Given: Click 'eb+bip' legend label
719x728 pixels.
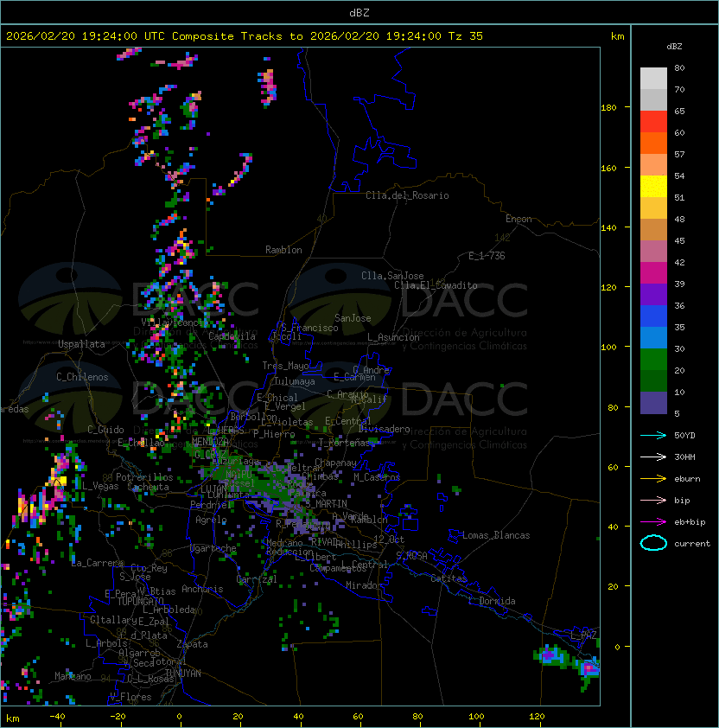Looking at the screenshot, I should pos(690,522).
